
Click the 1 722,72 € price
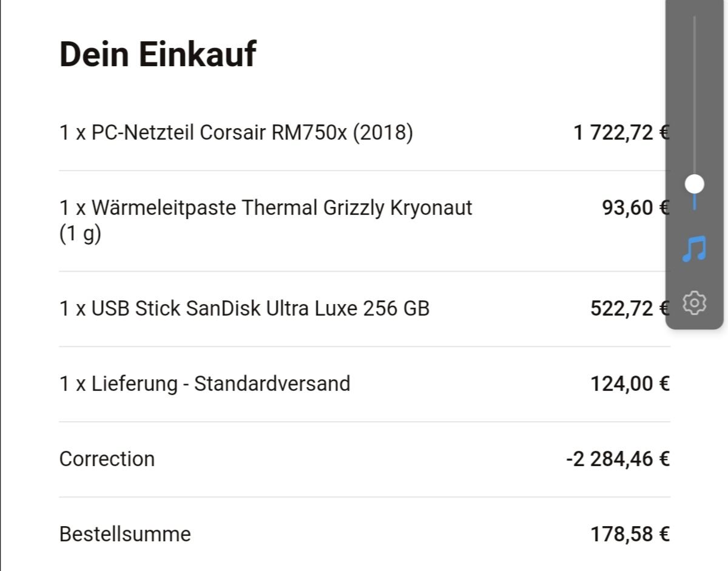[619, 132]
